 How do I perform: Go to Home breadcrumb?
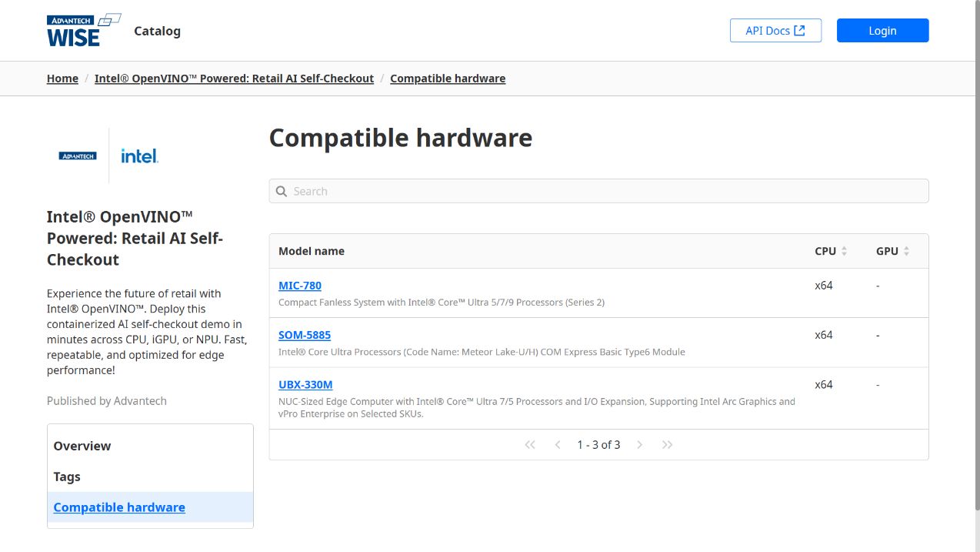(62, 79)
